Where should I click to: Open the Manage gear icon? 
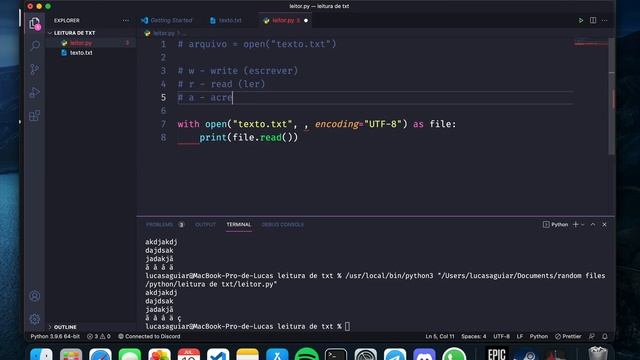(35, 319)
